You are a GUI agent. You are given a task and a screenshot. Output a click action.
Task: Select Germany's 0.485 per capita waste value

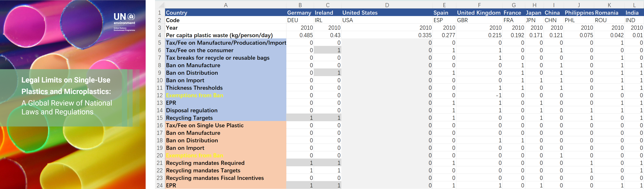[x=300, y=35]
